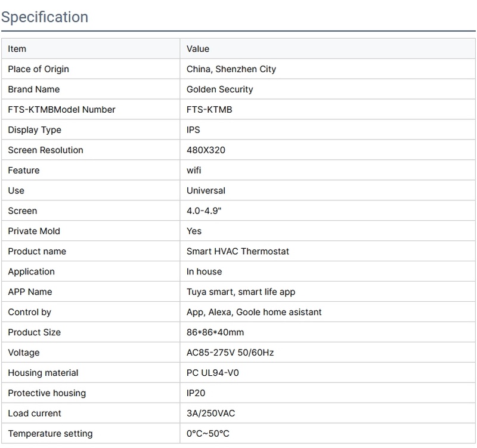Click the Smart HVAC Thermostat value

click(x=238, y=252)
